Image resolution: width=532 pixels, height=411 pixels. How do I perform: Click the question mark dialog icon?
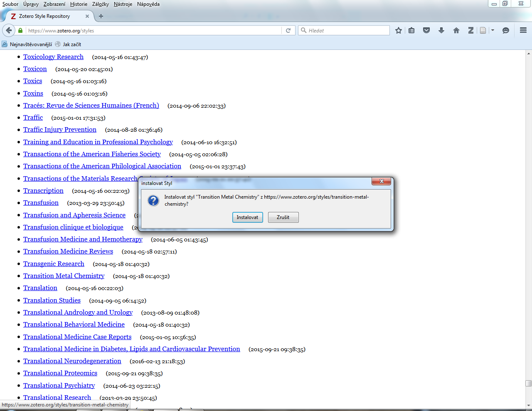pyautogui.click(x=153, y=201)
